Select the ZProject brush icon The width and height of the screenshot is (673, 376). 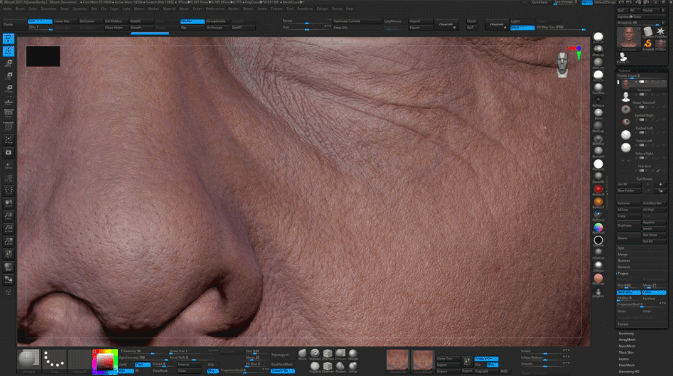click(x=340, y=354)
